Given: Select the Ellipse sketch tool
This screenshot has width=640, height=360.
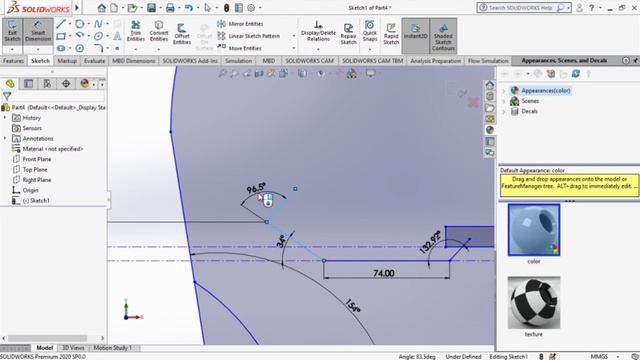Looking at the screenshot, I should (98, 36).
